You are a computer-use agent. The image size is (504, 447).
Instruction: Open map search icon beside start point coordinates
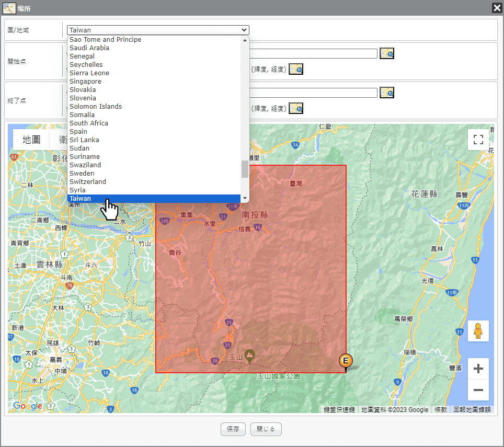coord(296,69)
